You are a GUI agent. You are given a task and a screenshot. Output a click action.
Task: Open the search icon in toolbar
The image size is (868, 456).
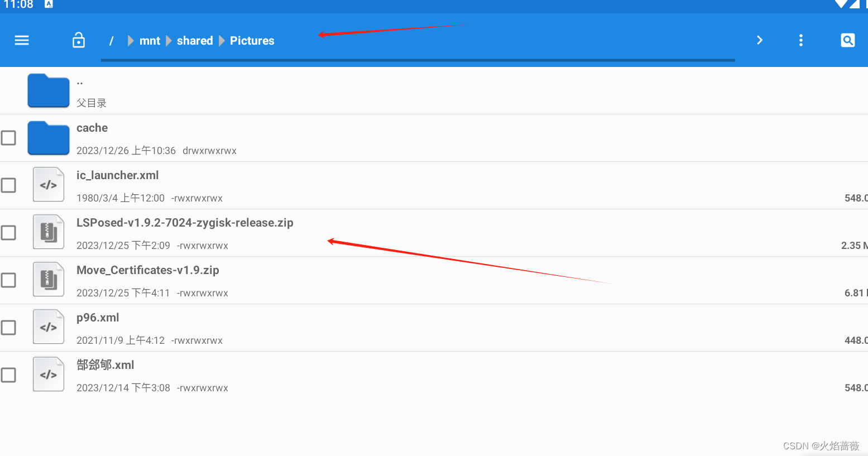click(x=847, y=40)
